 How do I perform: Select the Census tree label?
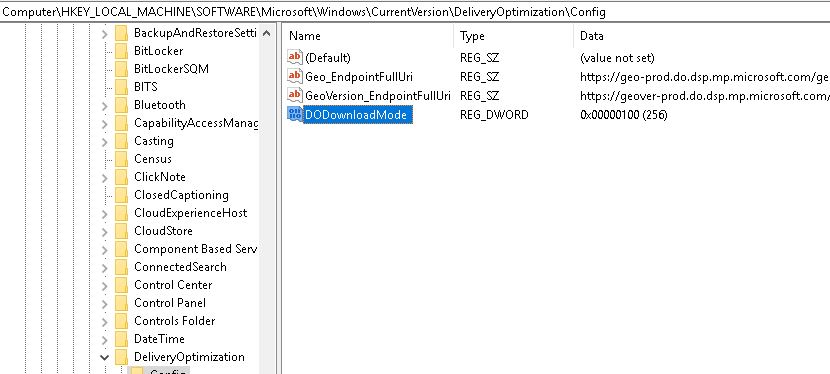152,159
